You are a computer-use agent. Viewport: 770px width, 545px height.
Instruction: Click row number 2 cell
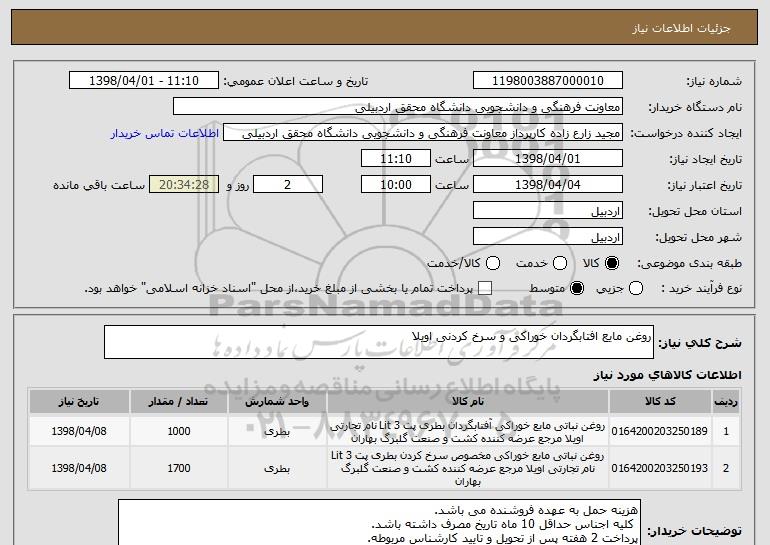(x=726, y=468)
